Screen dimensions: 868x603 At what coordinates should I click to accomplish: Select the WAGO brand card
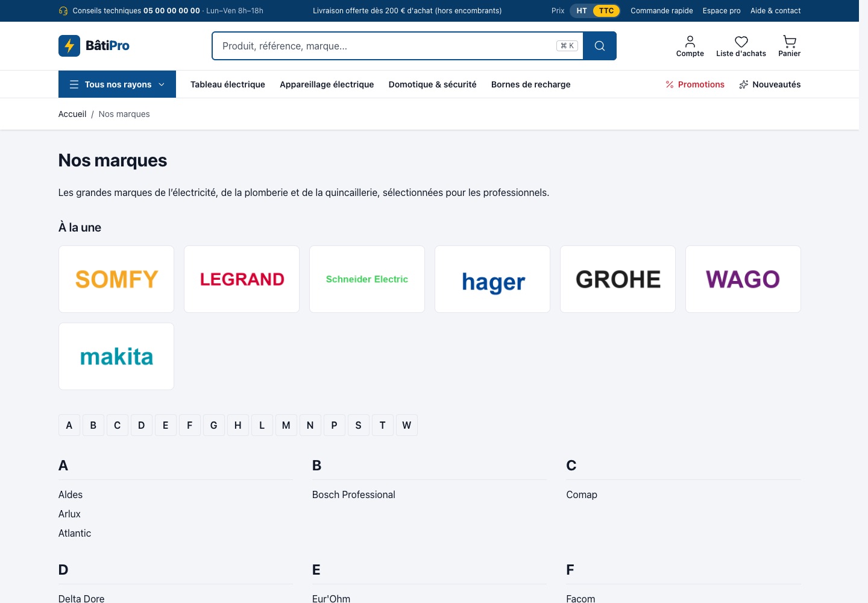(x=743, y=279)
